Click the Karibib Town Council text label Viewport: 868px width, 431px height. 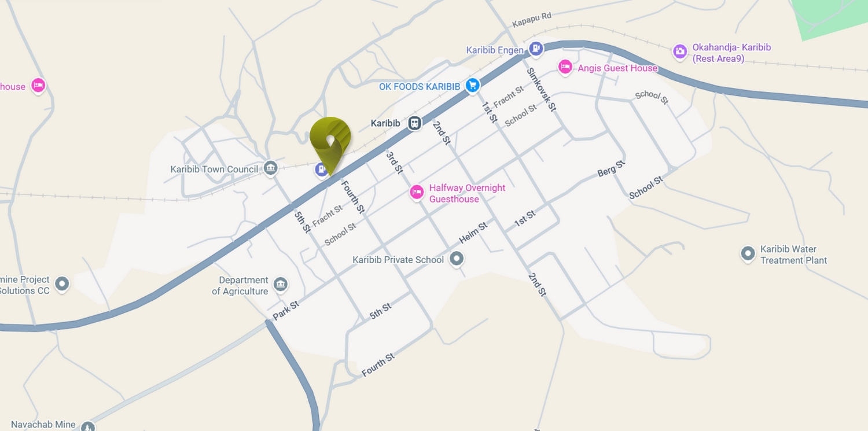214,170
